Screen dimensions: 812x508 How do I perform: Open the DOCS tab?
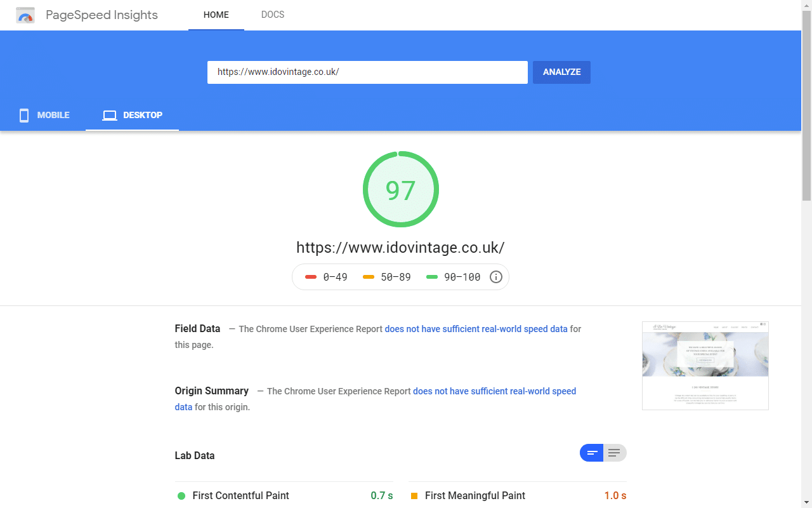coord(273,15)
